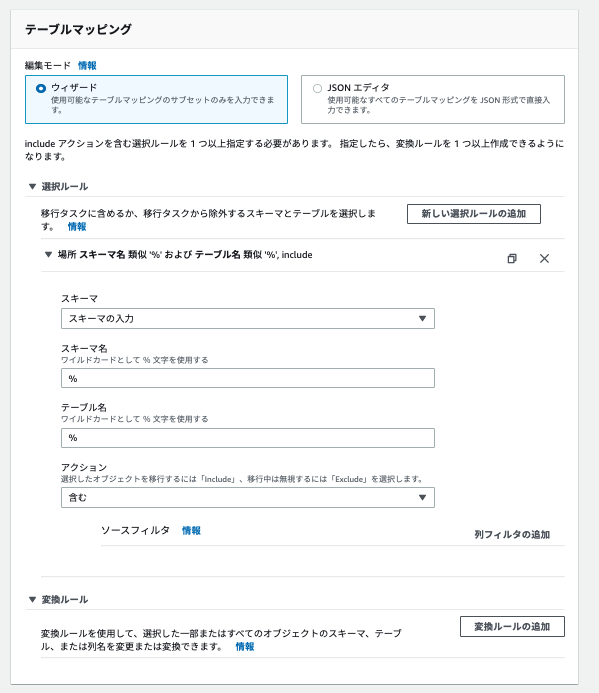Screen dimensions: 599x693
Task: Click the テーブルマッピング heading text
Action: tap(78, 29)
